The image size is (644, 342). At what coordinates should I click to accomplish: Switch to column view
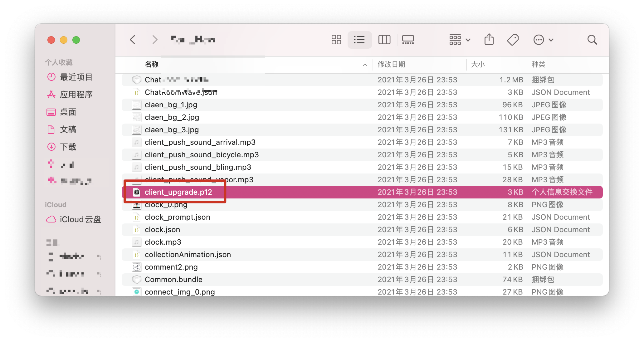point(384,40)
